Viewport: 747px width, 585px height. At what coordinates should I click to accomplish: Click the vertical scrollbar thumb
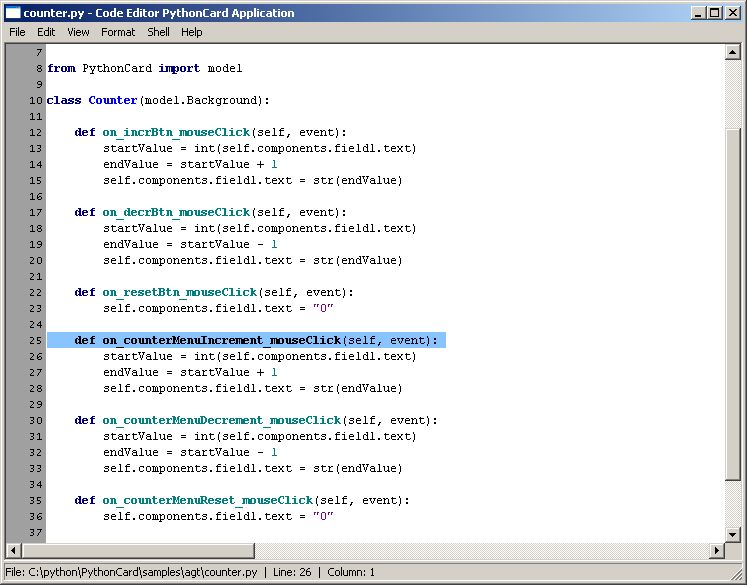tap(732, 304)
